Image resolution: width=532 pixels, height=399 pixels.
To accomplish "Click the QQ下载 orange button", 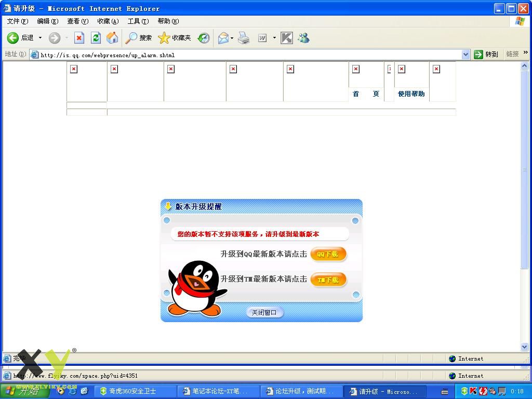I will click(x=328, y=254).
